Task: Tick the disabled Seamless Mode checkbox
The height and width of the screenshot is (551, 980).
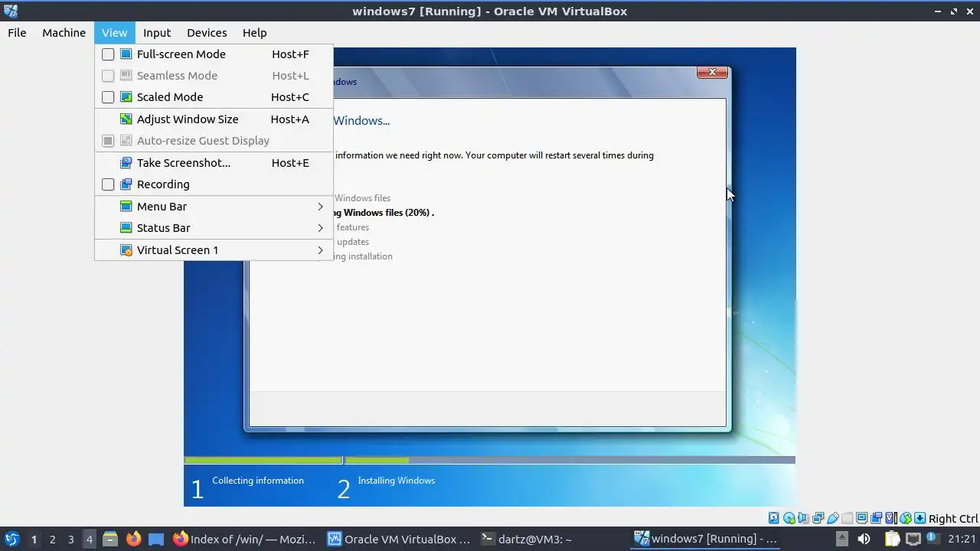Action: click(x=108, y=76)
